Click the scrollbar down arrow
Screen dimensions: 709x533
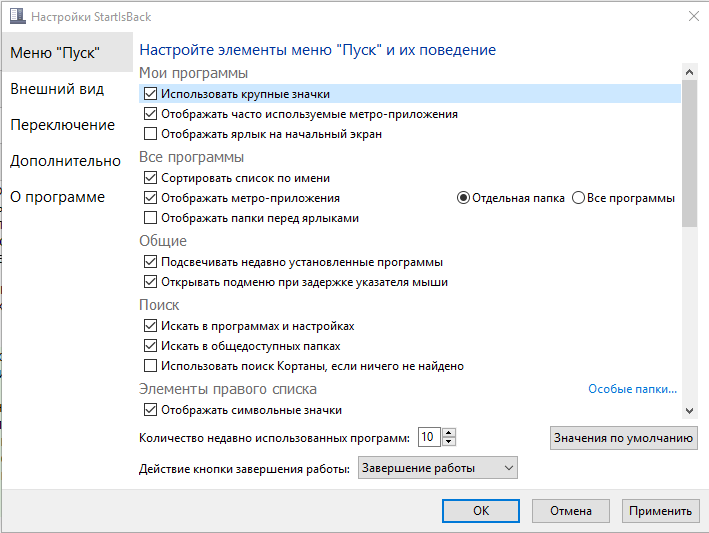click(689, 410)
